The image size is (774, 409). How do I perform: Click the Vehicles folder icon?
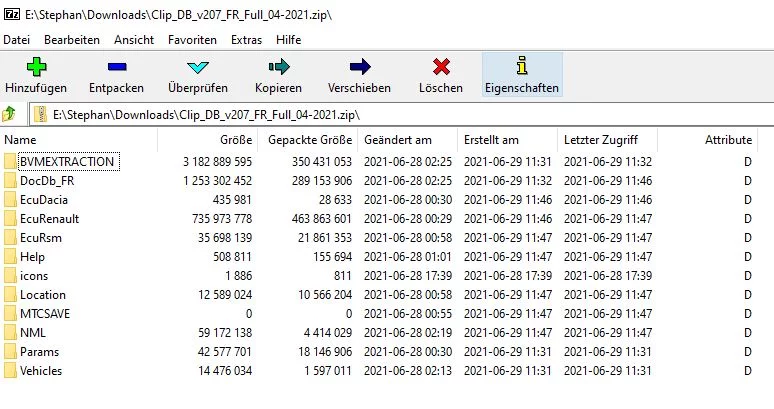pyautogui.click(x=10, y=371)
